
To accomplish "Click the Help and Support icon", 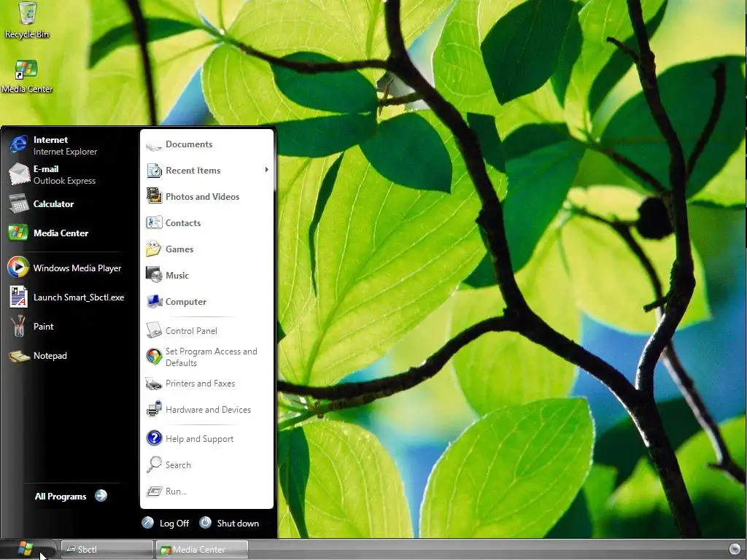I will point(154,438).
